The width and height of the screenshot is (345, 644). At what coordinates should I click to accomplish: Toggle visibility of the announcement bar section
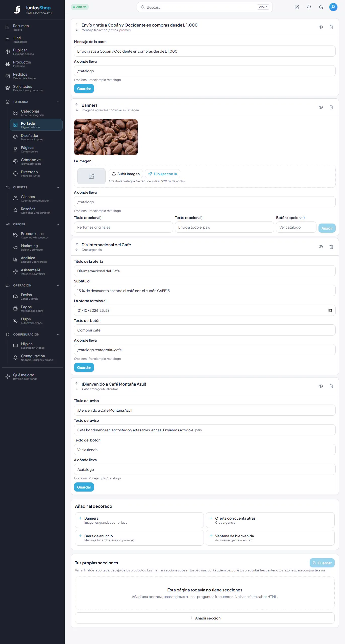pos(321,27)
